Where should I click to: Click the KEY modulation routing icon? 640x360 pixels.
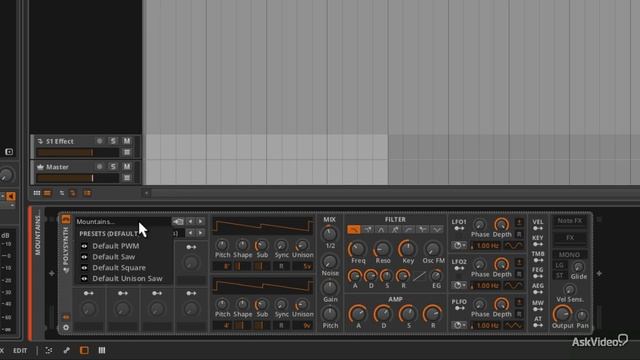pos(538,244)
